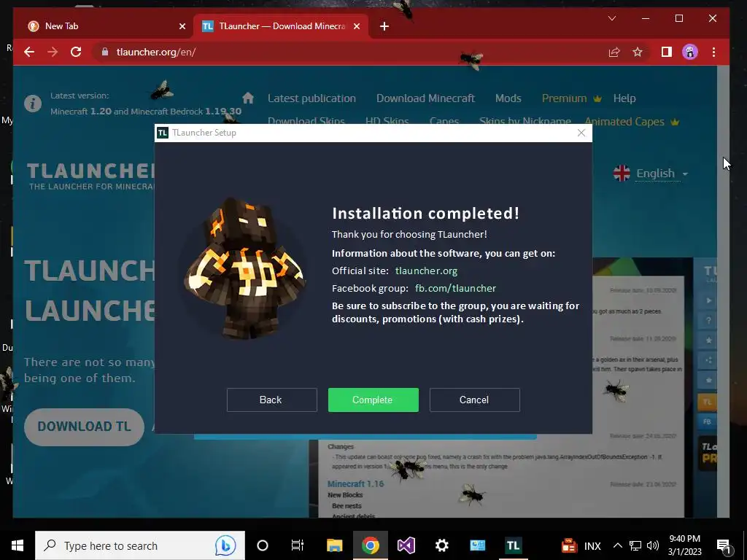Go forward in Chrome browser
The image size is (747, 560).
pyautogui.click(x=53, y=52)
